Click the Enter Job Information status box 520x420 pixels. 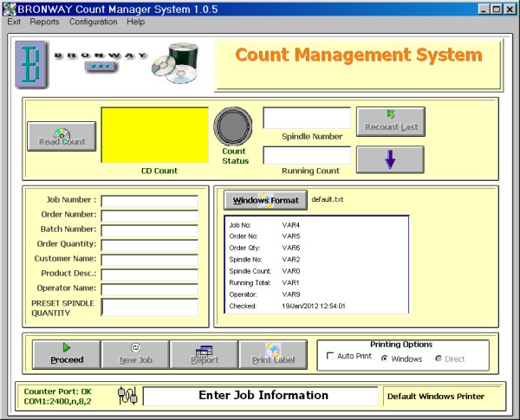tap(260, 396)
